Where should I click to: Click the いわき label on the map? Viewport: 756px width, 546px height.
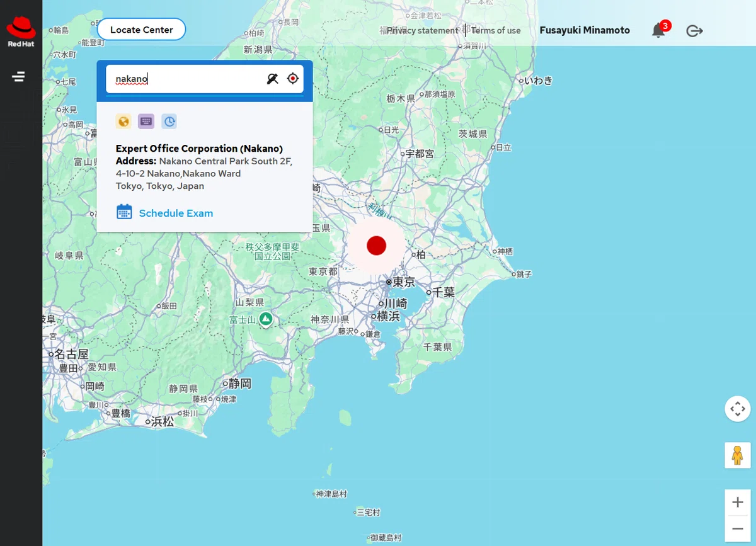(x=539, y=81)
